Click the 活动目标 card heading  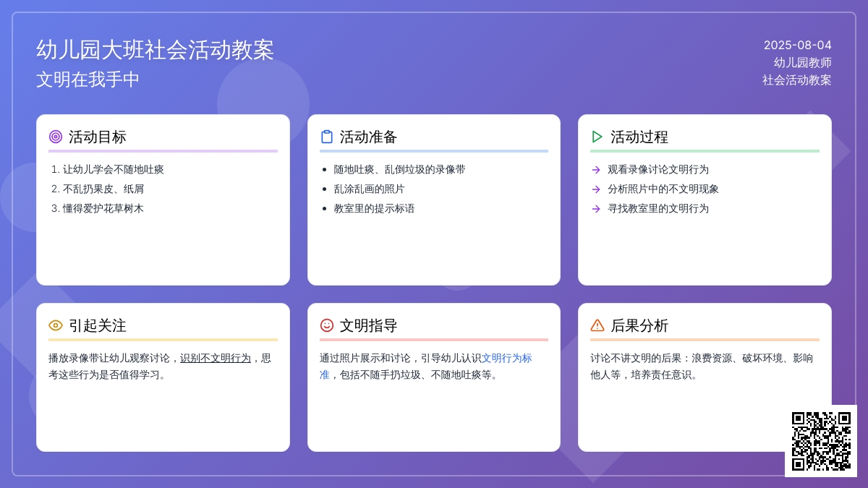[98, 137]
